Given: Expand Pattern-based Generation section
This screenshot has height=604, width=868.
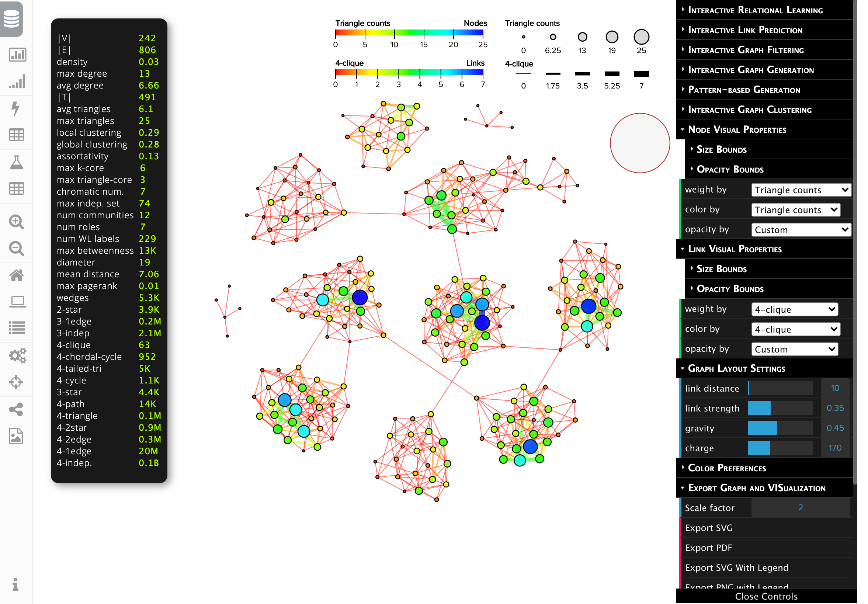Looking at the screenshot, I should (765, 90).
